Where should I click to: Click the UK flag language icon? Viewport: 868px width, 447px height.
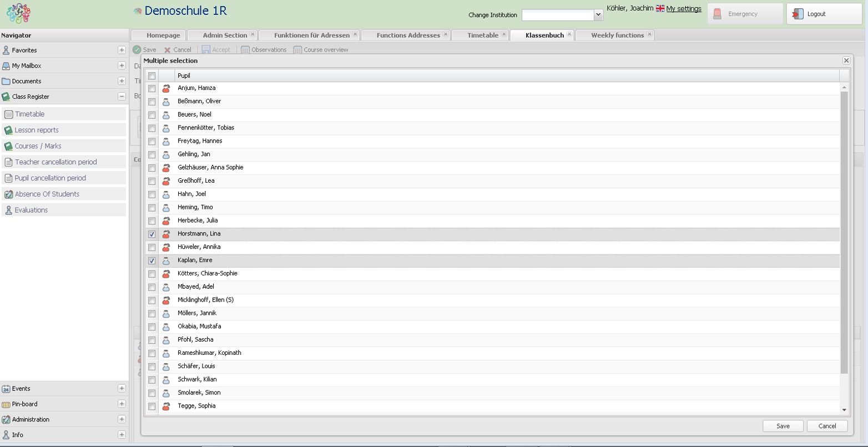point(660,9)
